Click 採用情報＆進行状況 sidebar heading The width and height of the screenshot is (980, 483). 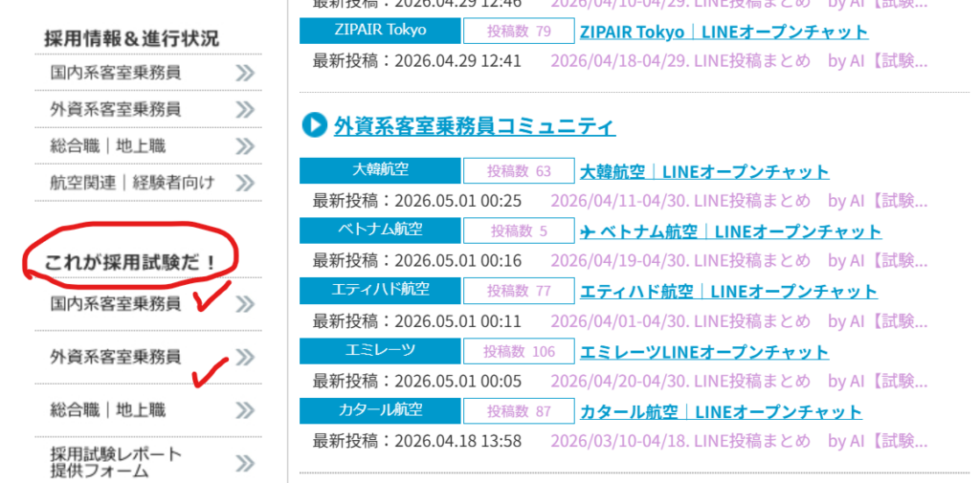[131, 39]
